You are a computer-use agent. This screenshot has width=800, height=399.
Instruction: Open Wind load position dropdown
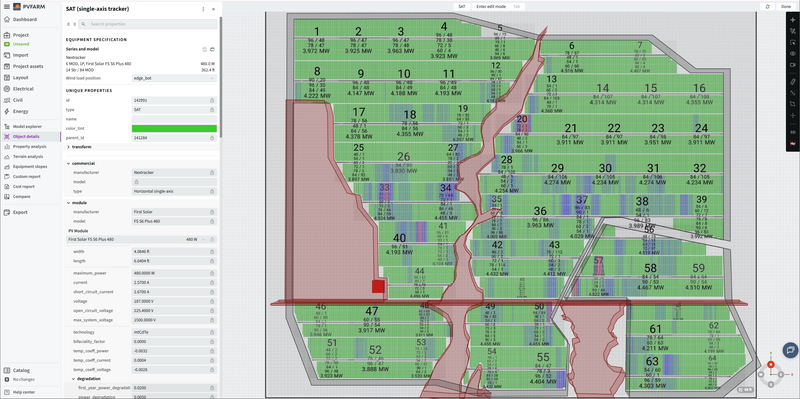coord(174,78)
